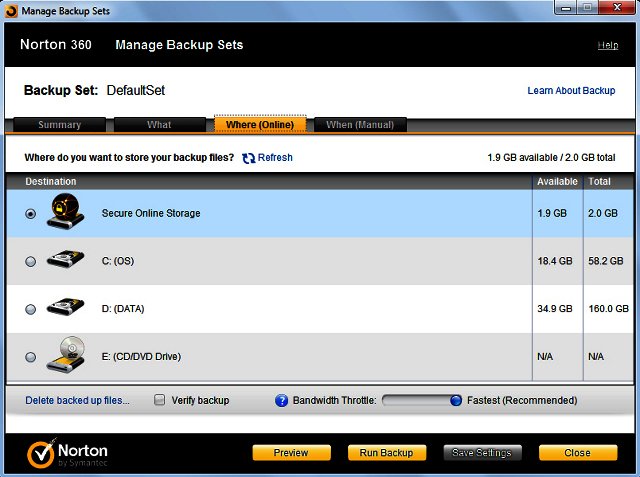The image size is (640, 477).
Task: Click the Bandwidth Throttle slider track
Action: (x=422, y=400)
